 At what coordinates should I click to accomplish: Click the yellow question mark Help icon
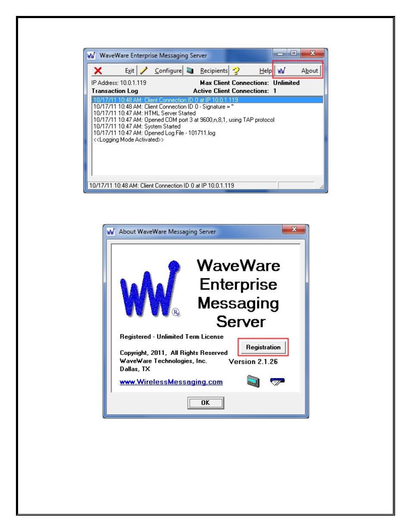[x=236, y=71]
